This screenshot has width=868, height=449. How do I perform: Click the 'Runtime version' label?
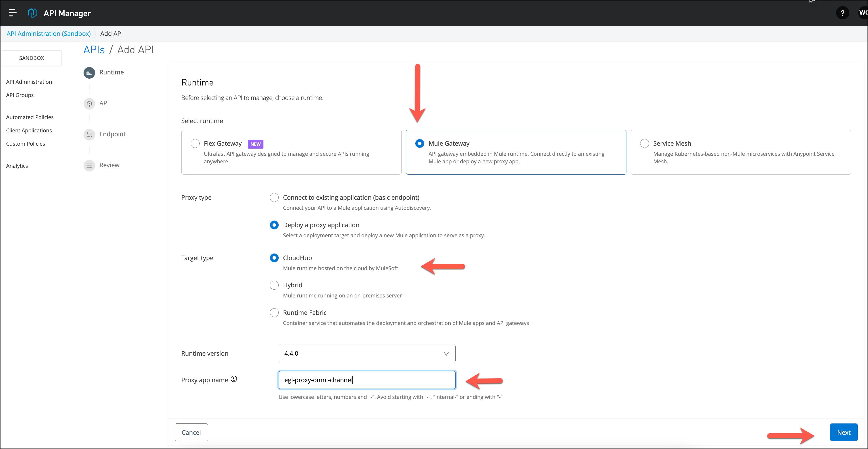point(205,353)
